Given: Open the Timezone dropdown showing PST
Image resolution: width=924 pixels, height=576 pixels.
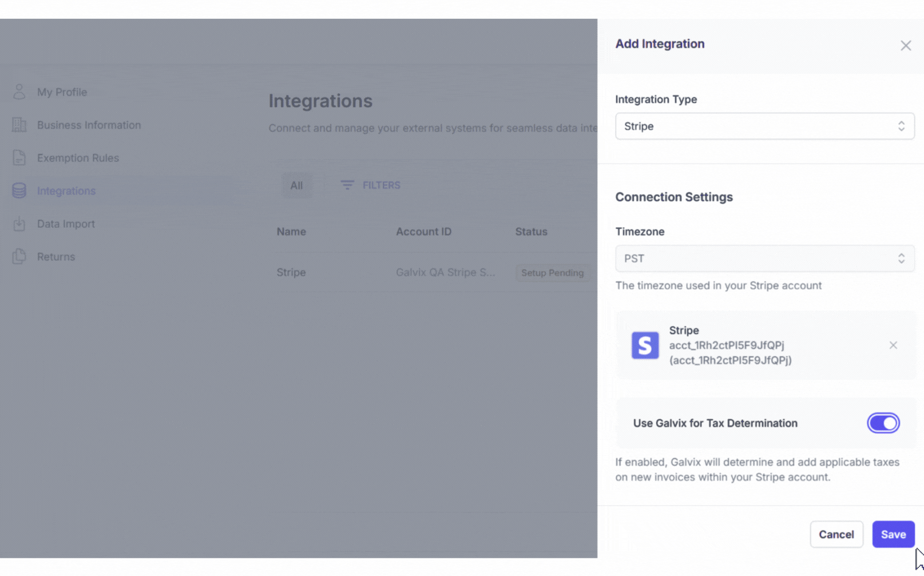Looking at the screenshot, I should [764, 259].
